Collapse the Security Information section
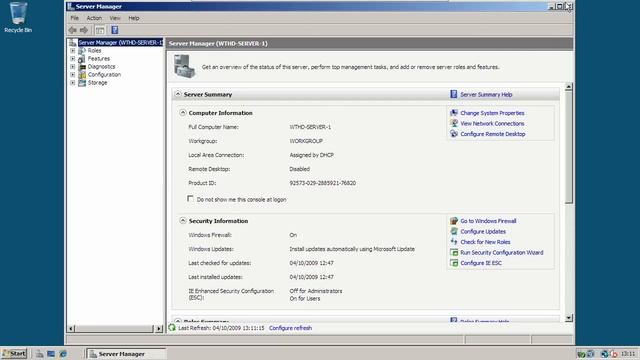Screen dimensions: 640x360 [183, 221]
